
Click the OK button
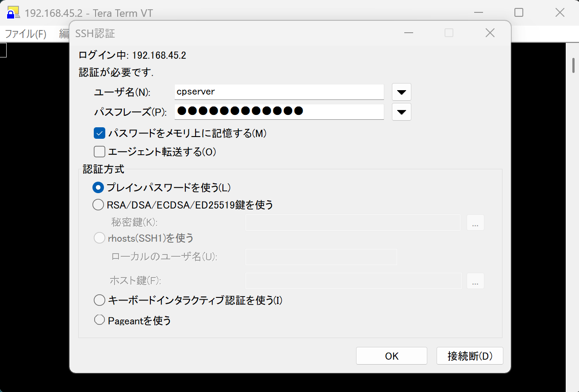pyautogui.click(x=391, y=356)
